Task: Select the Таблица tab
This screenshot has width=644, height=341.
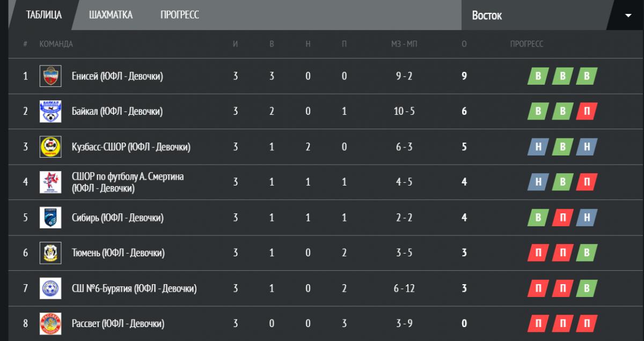Action: pos(44,15)
